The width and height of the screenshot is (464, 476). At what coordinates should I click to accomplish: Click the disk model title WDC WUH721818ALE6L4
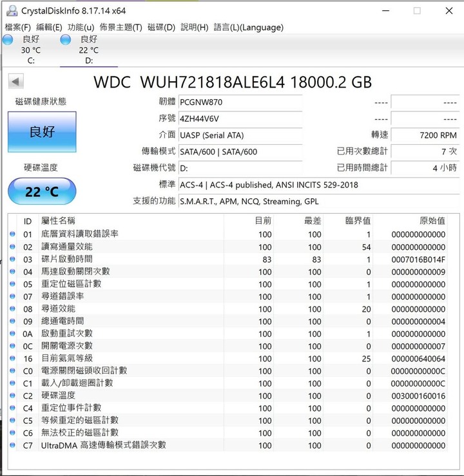(232, 82)
